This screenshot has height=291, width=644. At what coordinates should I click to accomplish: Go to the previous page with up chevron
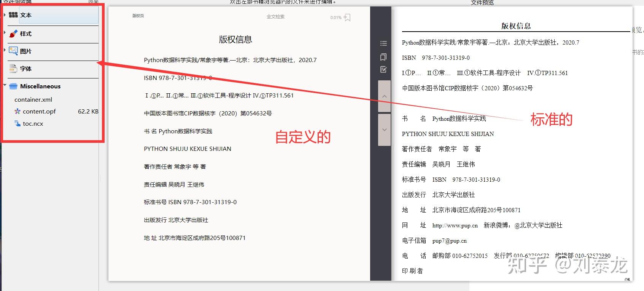(384, 96)
